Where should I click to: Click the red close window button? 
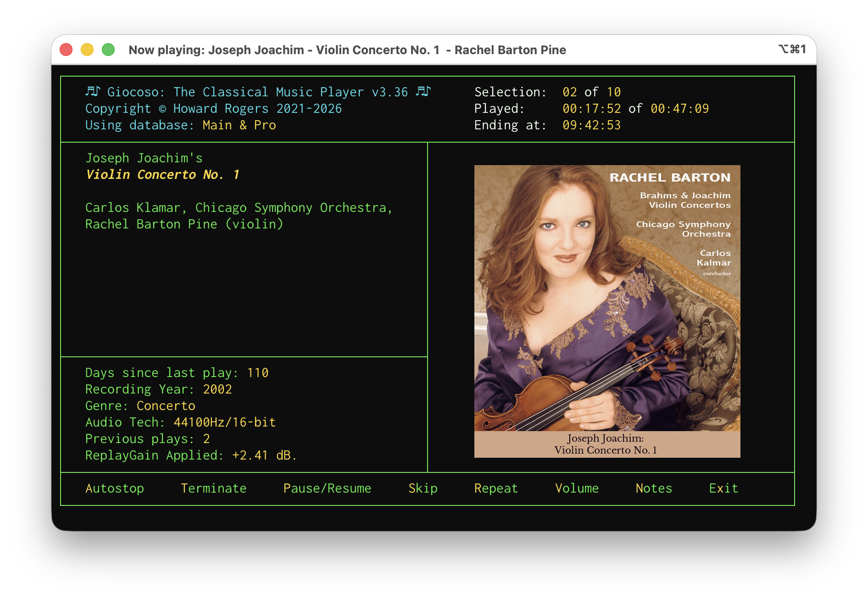67,50
